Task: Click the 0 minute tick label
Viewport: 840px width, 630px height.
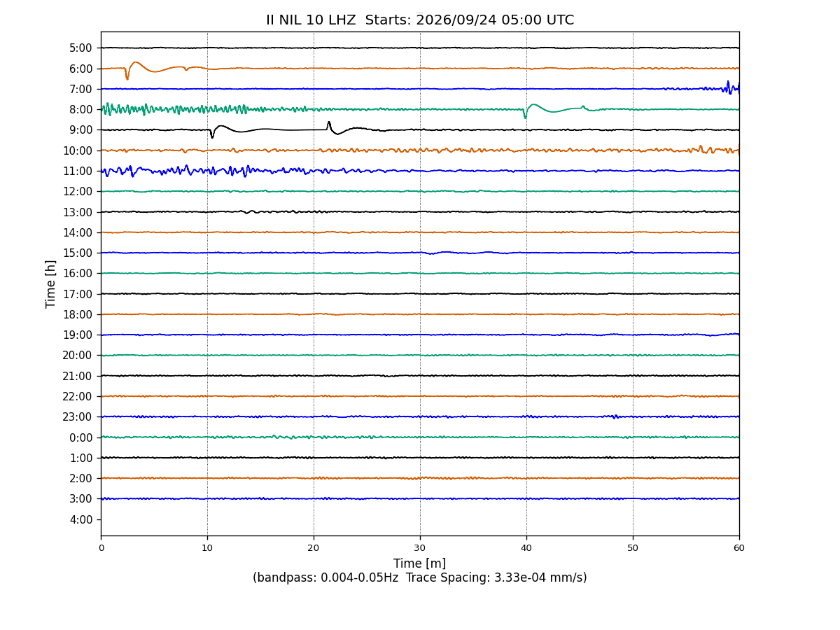Action: [x=101, y=548]
